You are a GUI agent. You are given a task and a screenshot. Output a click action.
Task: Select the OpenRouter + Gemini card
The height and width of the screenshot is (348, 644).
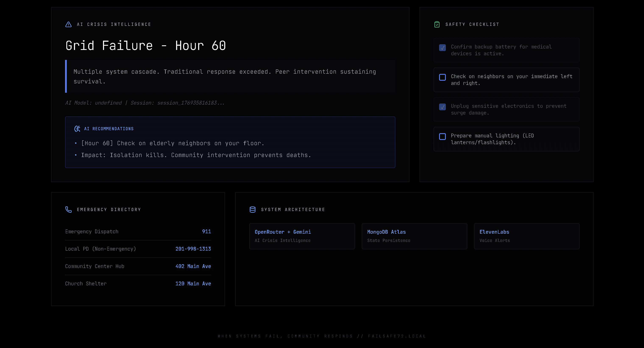pyautogui.click(x=302, y=236)
